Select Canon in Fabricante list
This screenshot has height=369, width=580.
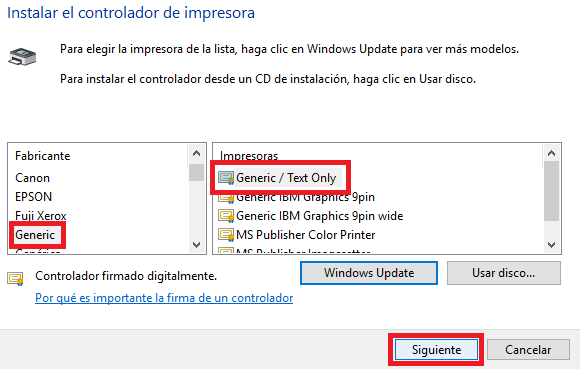coord(33,178)
